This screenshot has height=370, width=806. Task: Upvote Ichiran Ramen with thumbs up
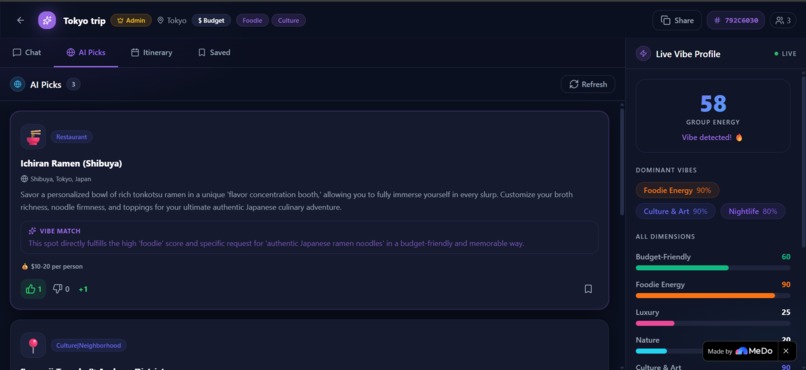point(33,289)
